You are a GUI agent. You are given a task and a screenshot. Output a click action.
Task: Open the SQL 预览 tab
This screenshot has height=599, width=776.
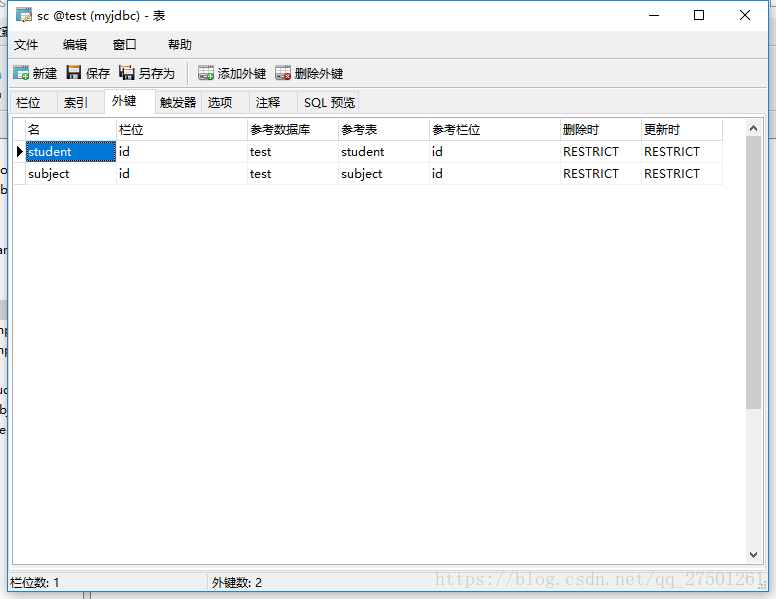[328, 102]
